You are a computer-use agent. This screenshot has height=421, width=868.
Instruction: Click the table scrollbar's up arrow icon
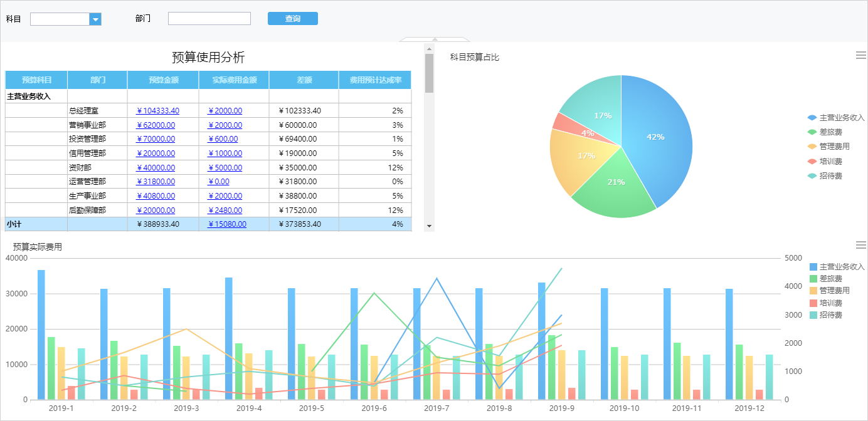coord(430,49)
